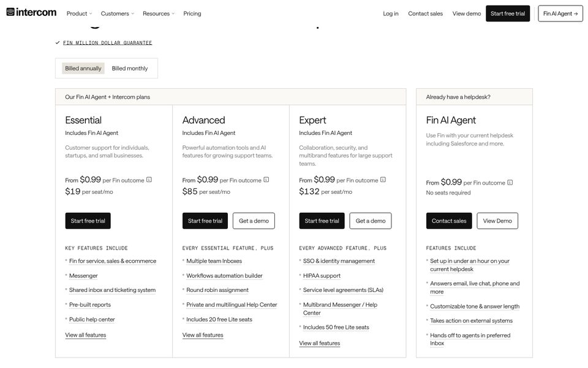This screenshot has width=588, height=368.
Task: Click the '$85 per seat/mo' price
Action: coord(206,191)
